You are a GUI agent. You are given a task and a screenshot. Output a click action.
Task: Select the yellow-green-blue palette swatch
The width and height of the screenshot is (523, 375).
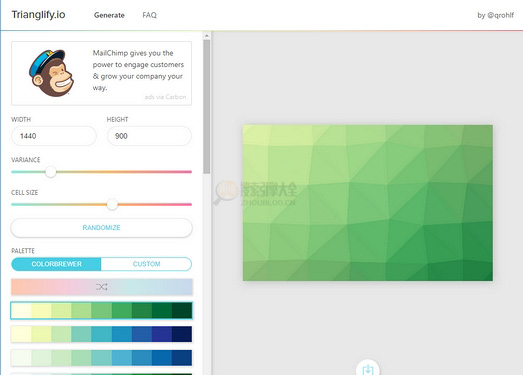click(x=101, y=334)
